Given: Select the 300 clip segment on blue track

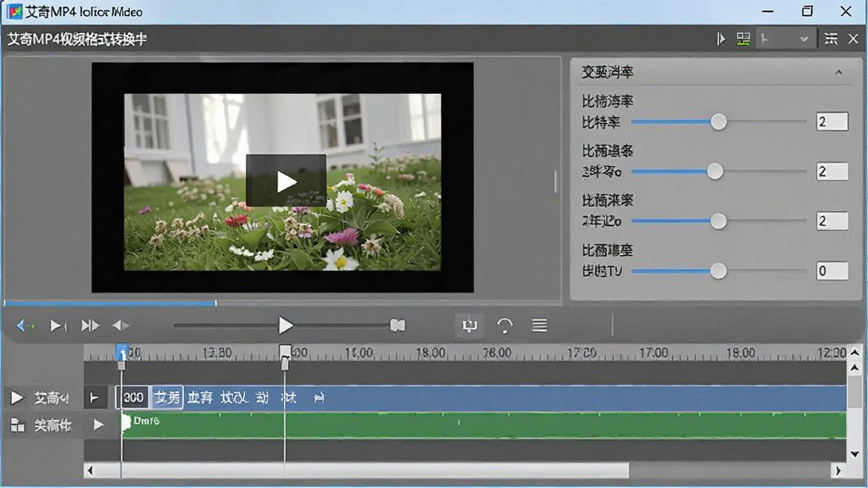Looking at the screenshot, I should (x=133, y=397).
